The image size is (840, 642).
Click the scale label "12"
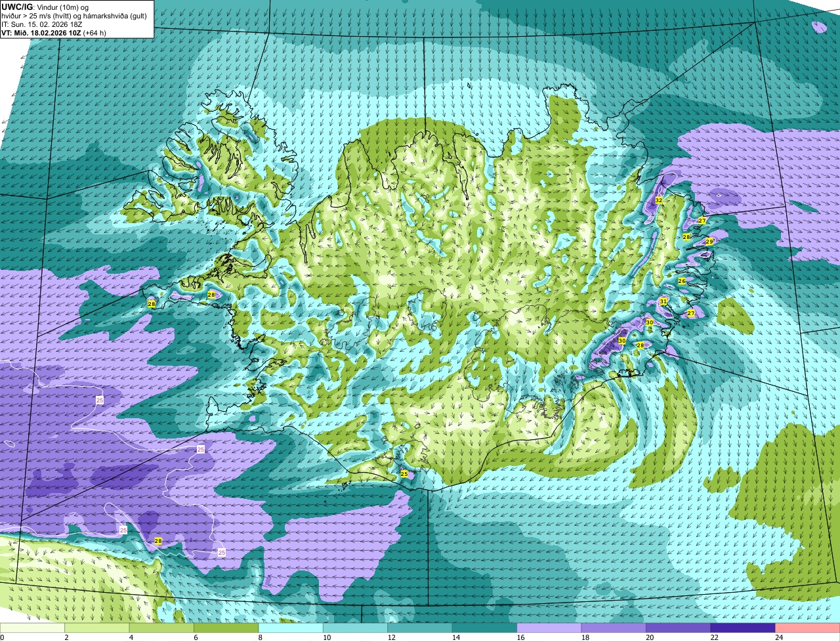pyautogui.click(x=391, y=637)
